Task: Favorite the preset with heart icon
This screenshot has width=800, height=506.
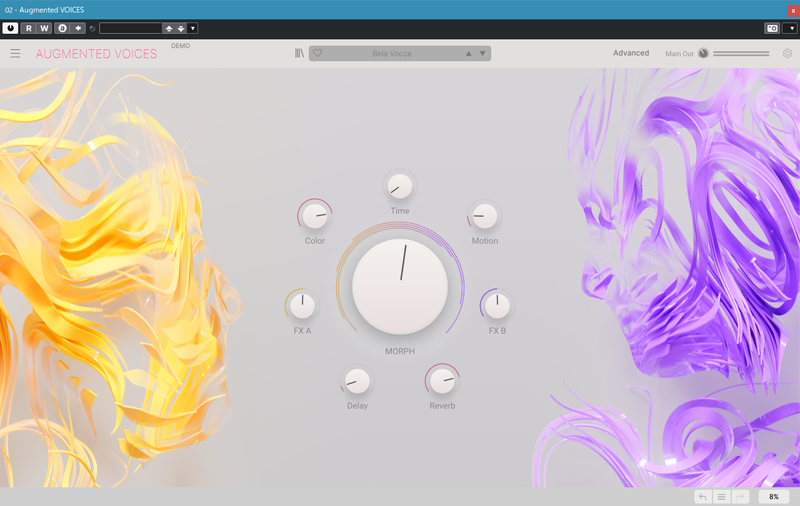Action: [317, 53]
